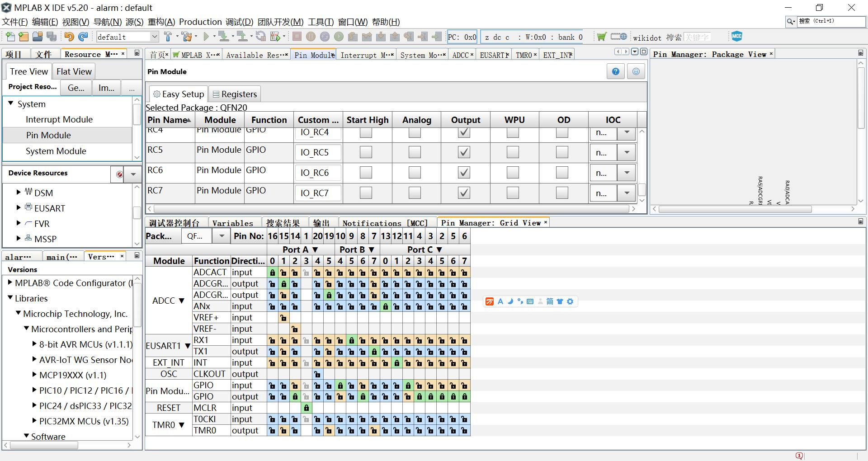The image size is (868, 461).
Task: Switch to Flat View
Action: 74,71
